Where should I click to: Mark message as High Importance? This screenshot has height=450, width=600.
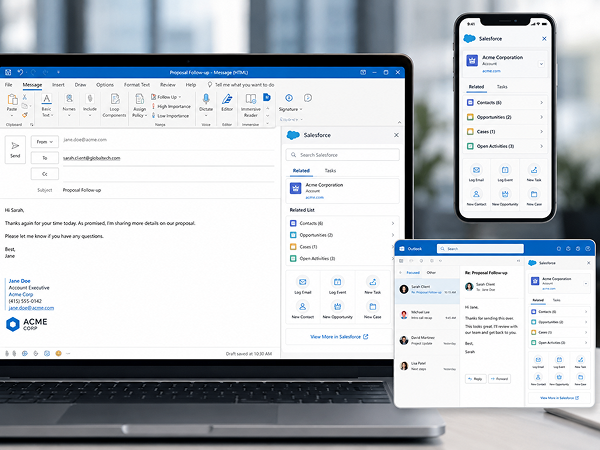click(x=171, y=106)
